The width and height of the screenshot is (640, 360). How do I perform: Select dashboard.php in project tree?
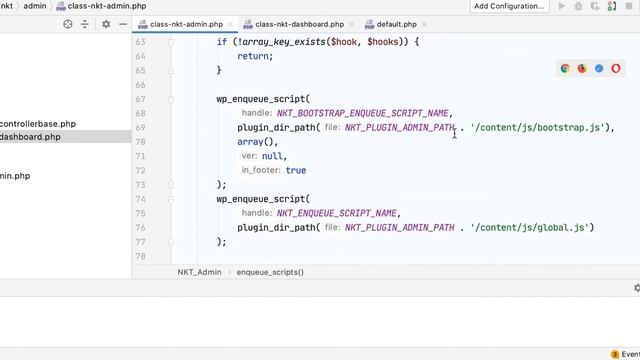point(30,137)
